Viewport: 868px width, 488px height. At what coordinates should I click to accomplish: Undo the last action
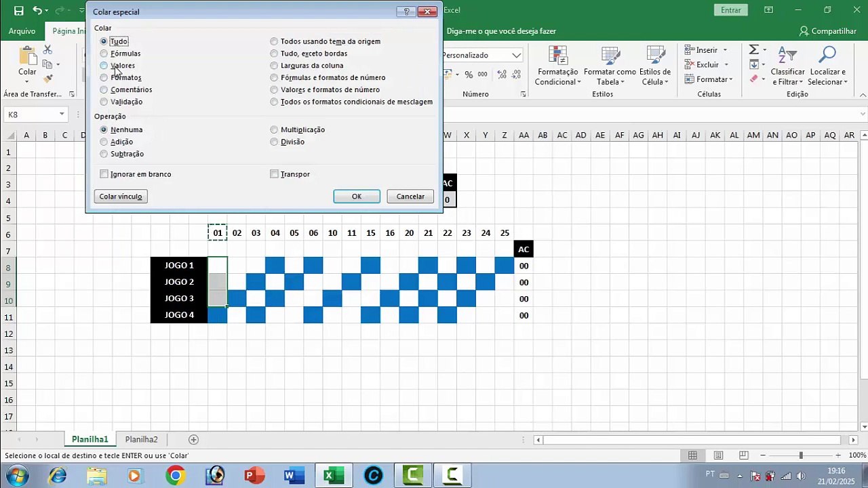pyautogui.click(x=37, y=10)
